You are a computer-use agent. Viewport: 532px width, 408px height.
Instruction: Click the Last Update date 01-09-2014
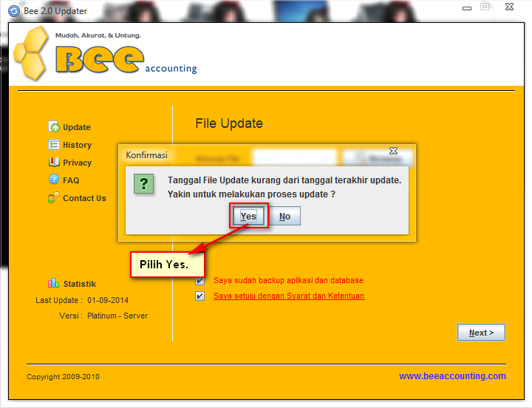click(x=108, y=300)
